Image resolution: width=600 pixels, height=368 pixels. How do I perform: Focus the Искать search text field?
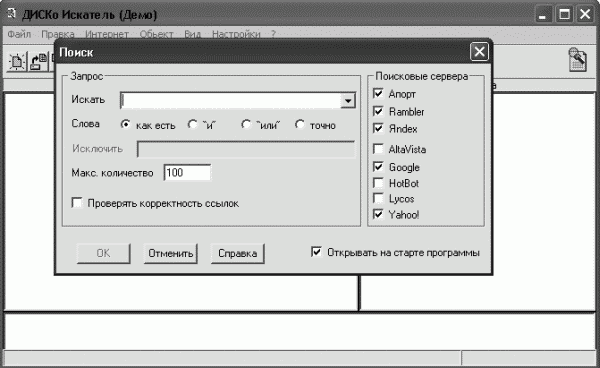231,101
